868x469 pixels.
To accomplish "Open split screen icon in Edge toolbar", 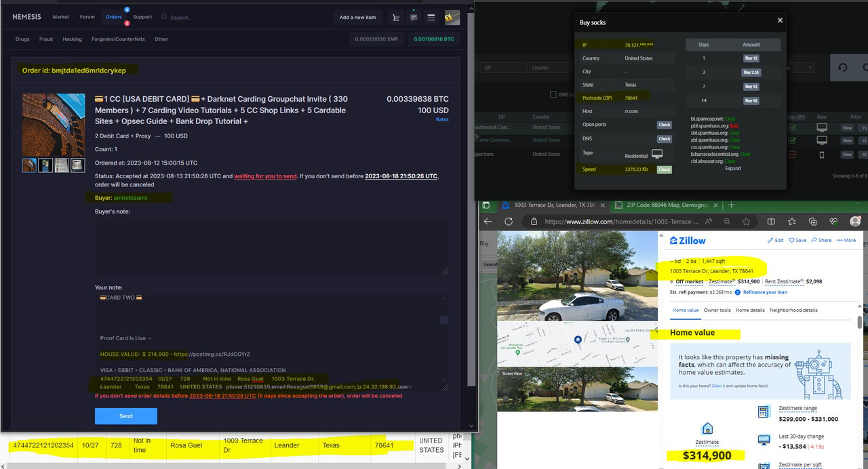I will click(x=771, y=222).
